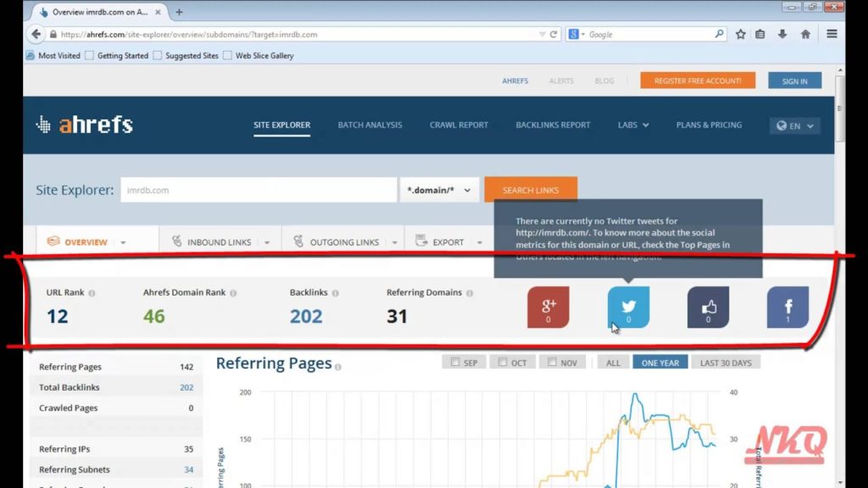This screenshot has height=488, width=868.
Task: Click info icon next to Backlinks
Action: 336,293
